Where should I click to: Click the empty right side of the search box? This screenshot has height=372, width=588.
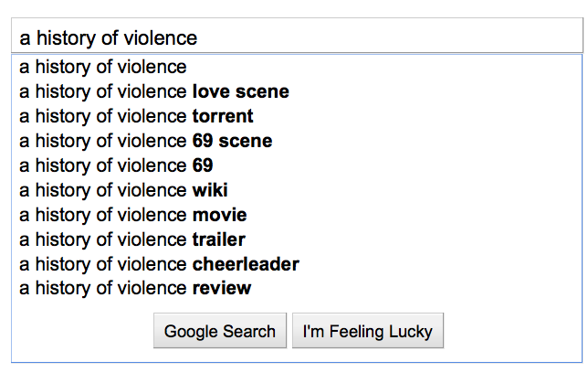click(x=457, y=37)
